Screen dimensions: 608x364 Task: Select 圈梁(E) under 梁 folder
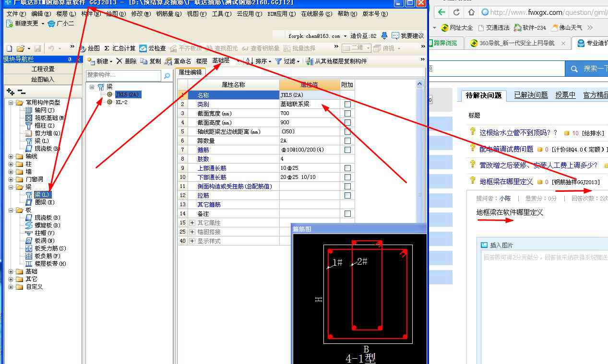(40, 202)
